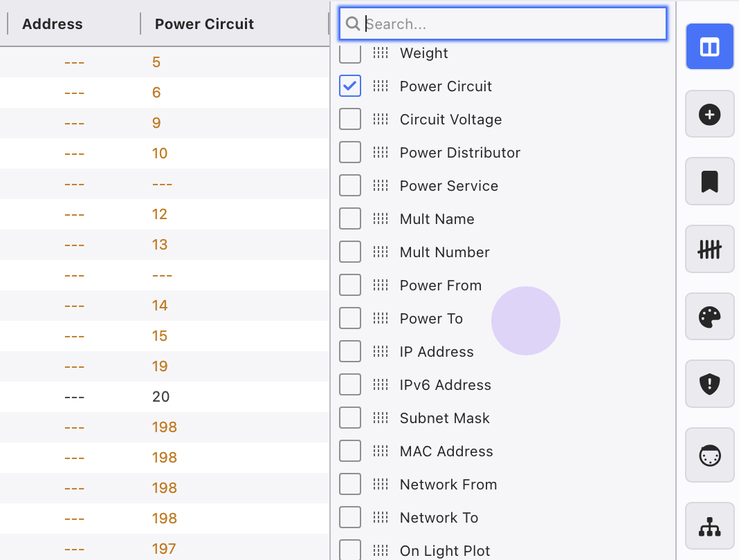Click the column search field
The width and height of the screenshot is (739, 560).
[512, 24]
